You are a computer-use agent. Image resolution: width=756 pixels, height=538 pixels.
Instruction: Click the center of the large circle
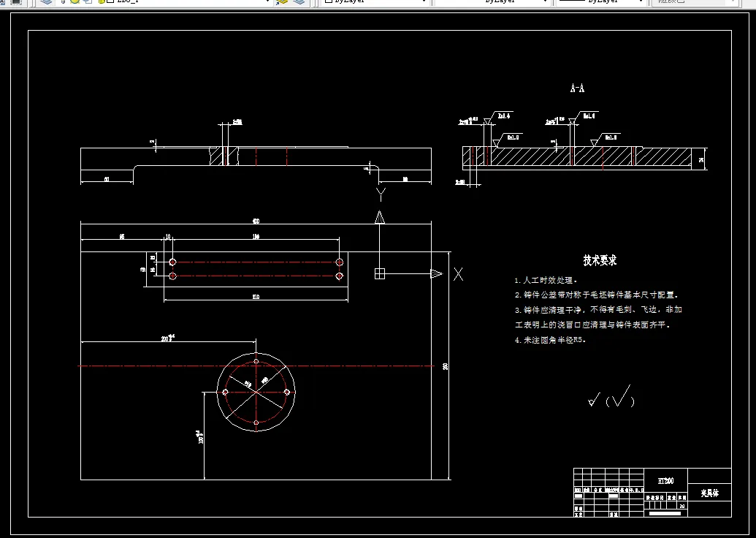[x=256, y=392]
